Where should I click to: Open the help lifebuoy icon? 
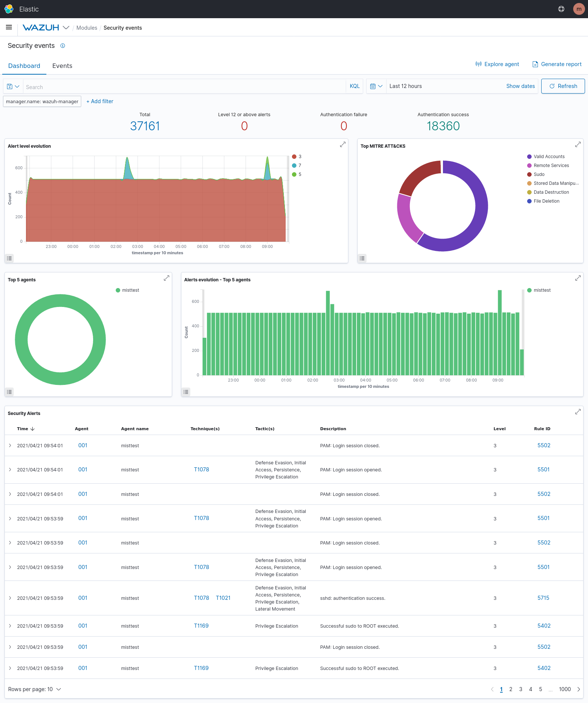pos(561,9)
